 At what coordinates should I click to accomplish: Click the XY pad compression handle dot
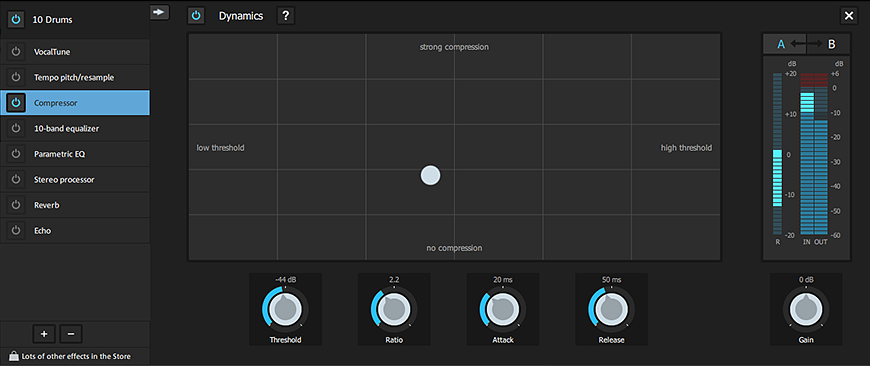(431, 175)
